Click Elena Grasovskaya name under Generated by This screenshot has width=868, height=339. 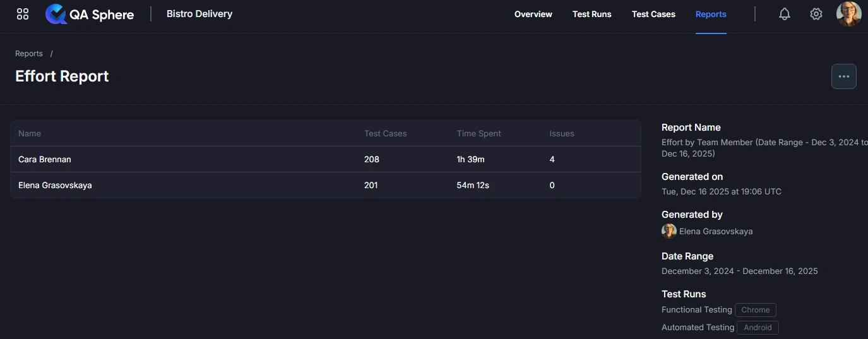(716, 231)
